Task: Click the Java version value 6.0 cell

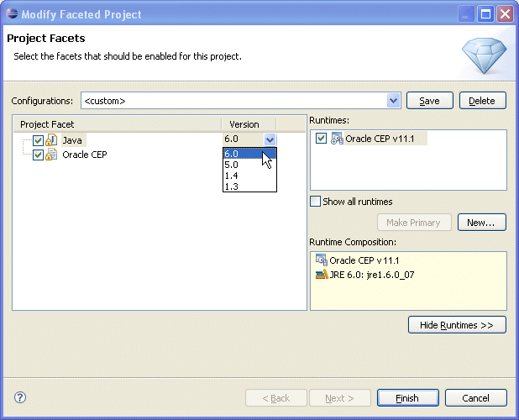Action: click(x=244, y=139)
